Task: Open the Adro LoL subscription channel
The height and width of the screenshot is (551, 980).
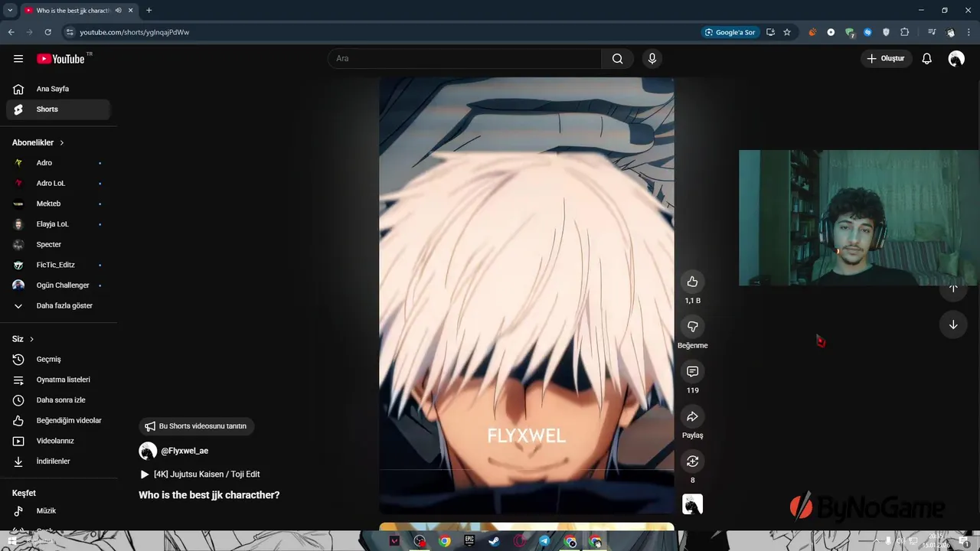Action: click(58, 184)
